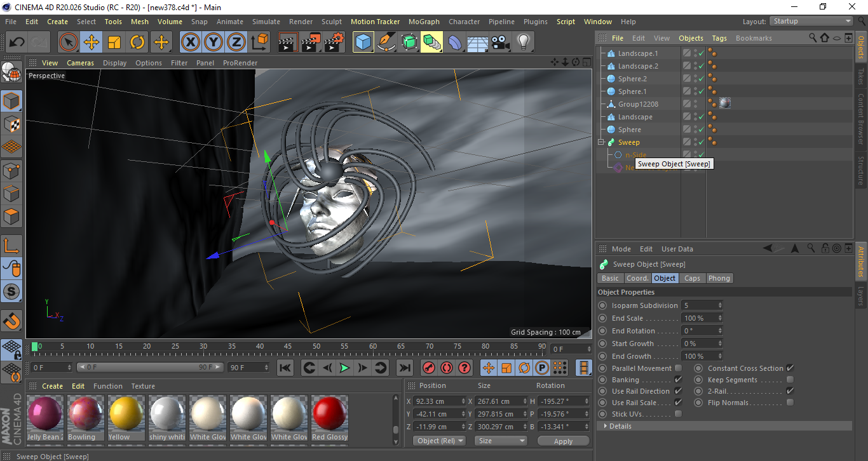Enable Flip Normals checkbox
Image resolution: width=868 pixels, height=461 pixels.
coord(790,403)
